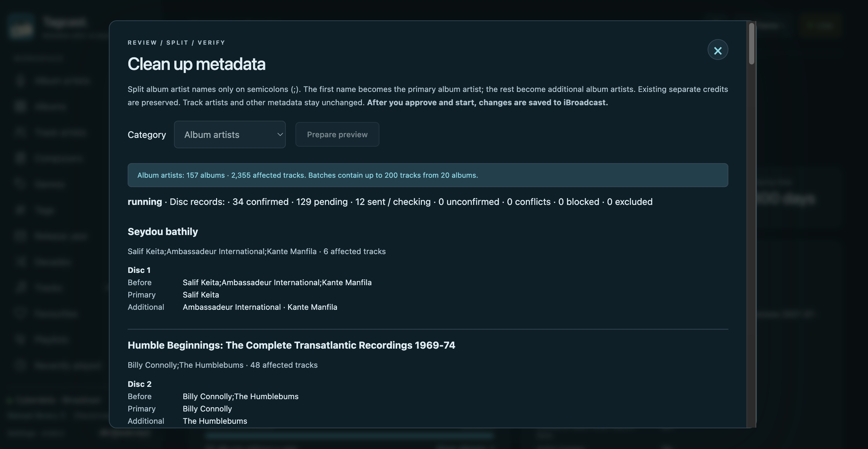Click the 'Disc 1' label
868x449 pixels.
(x=139, y=270)
